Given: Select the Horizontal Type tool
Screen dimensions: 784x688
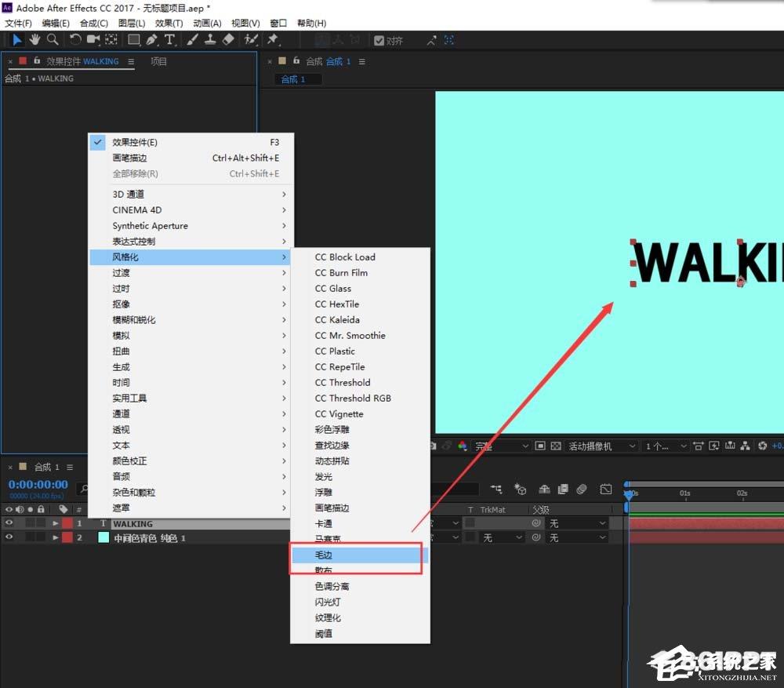Looking at the screenshot, I should [170, 39].
